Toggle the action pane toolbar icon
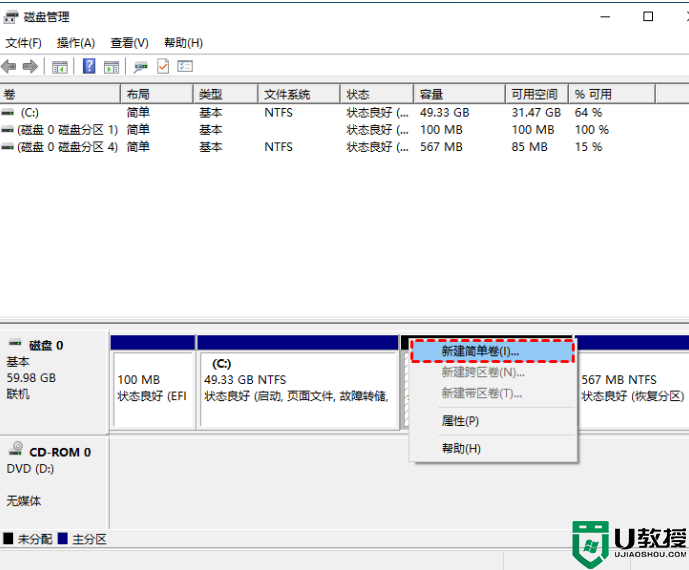Screen dimensions: 689x570 click(x=111, y=67)
